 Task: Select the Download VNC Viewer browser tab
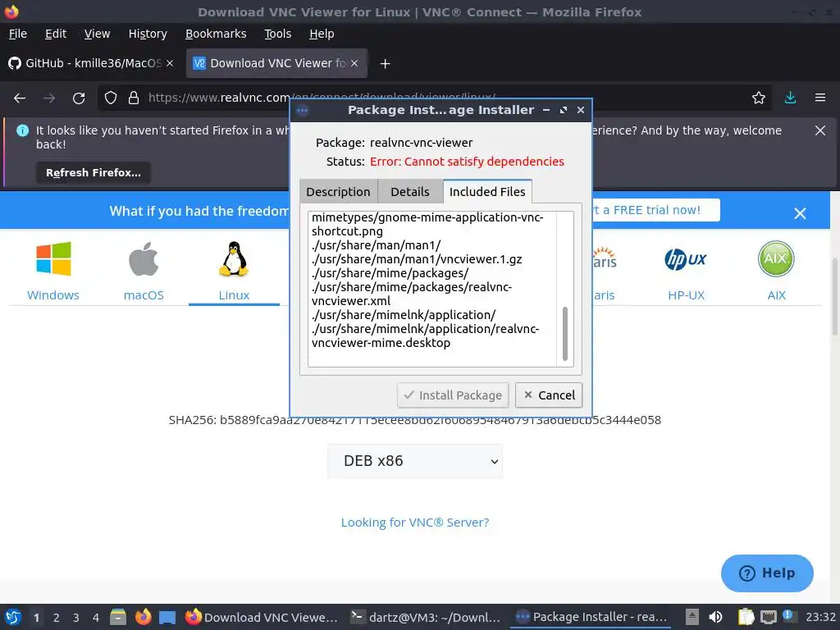click(x=276, y=63)
